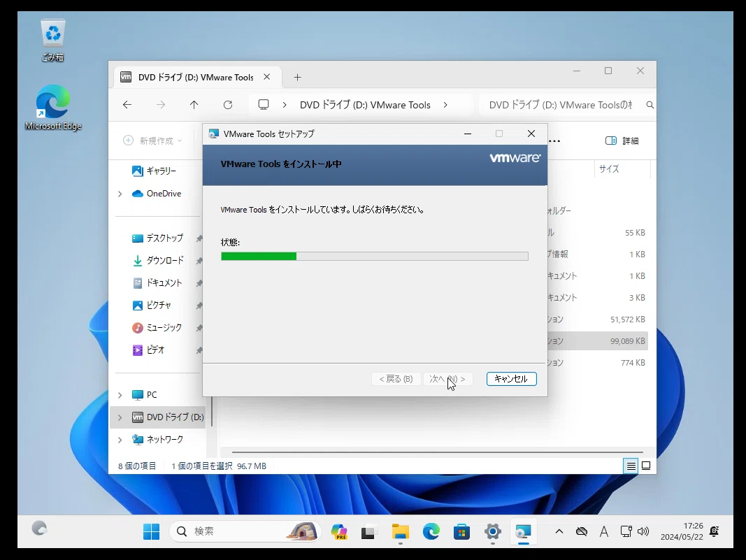
Task: Open Copilot preview from the taskbar
Action: pyautogui.click(x=339, y=531)
